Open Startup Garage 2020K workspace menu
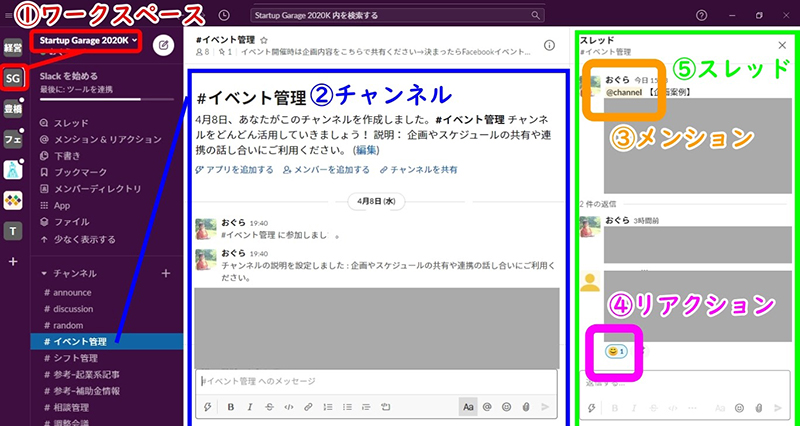The height and width of the screenshot is (426, 800). click(x=88, y=40)
